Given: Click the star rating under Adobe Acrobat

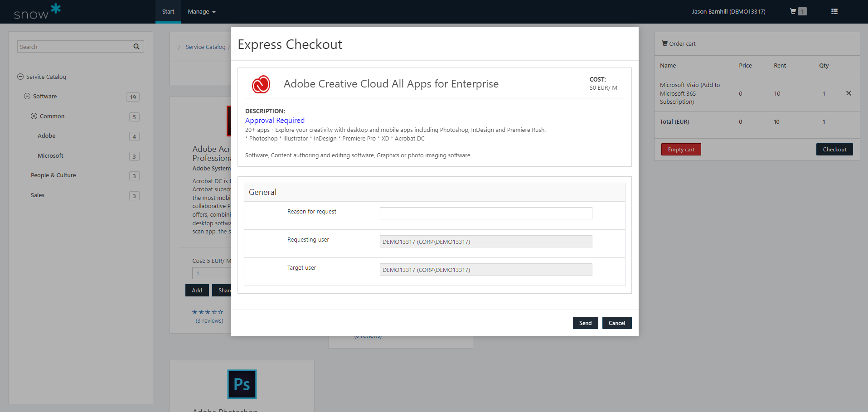Looking at the screenshot, I should pos(208,312).
